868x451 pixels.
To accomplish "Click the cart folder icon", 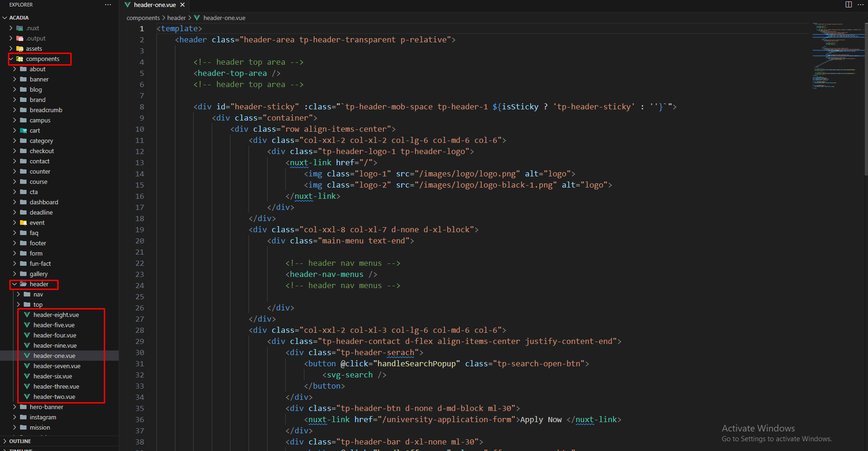I will click(x=23, y=130).
